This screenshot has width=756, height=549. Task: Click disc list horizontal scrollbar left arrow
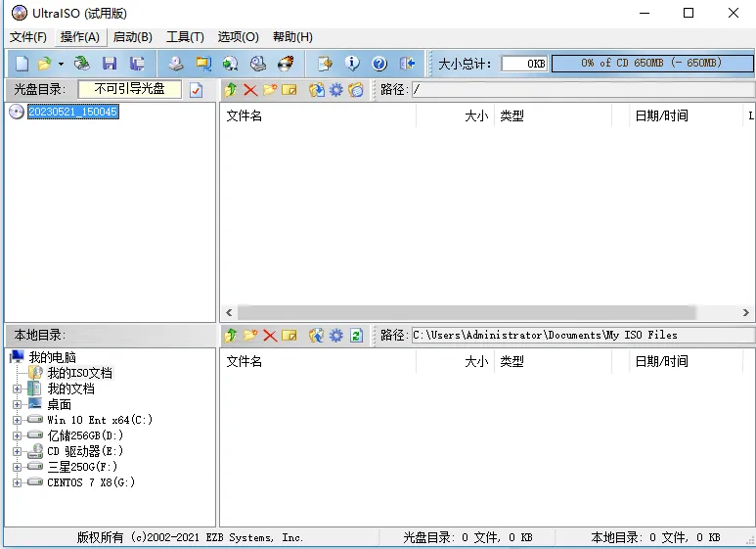(x=229, y=312)
